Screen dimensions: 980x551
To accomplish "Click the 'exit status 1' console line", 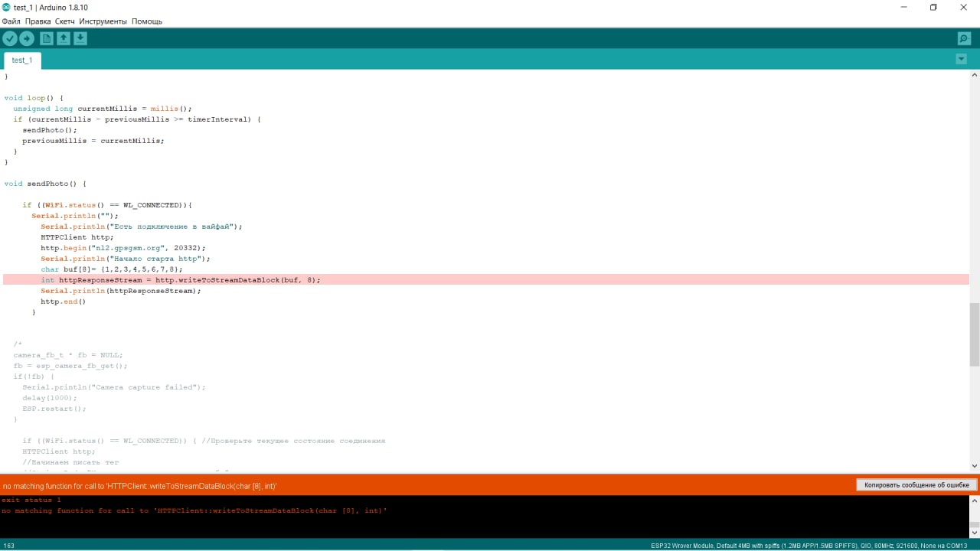I will tap(31, 500).
